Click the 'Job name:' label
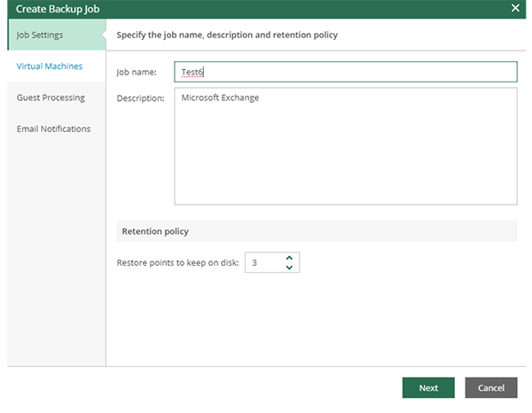Viewport: 532px width, 413px height. pos(137,72)
